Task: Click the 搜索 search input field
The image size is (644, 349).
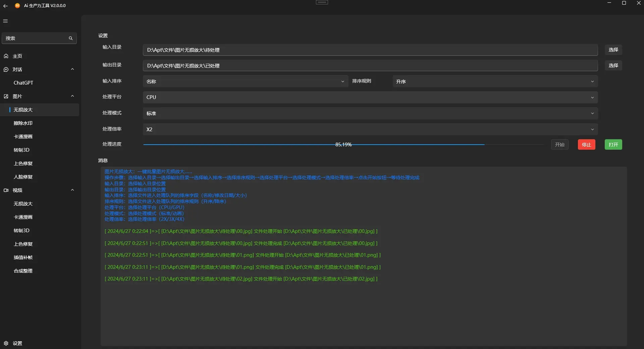Action: click(39, 38)
